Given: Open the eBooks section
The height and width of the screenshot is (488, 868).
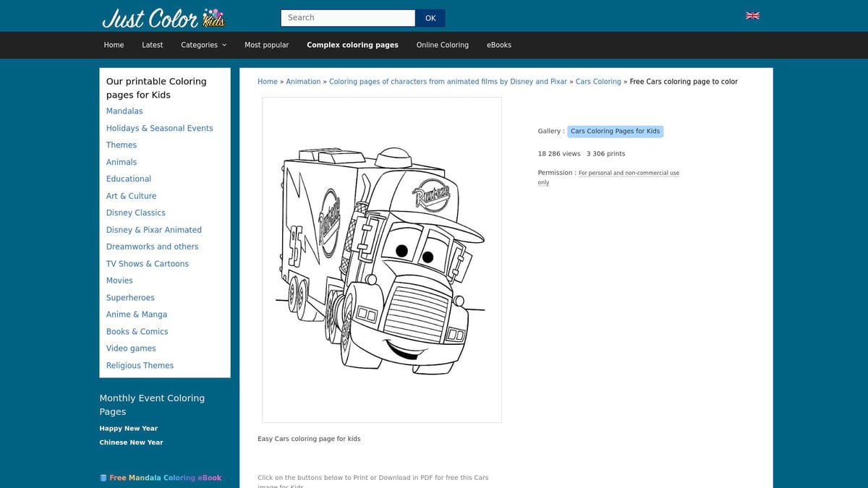Looking at the screenshot, I should tap(499, 45).
